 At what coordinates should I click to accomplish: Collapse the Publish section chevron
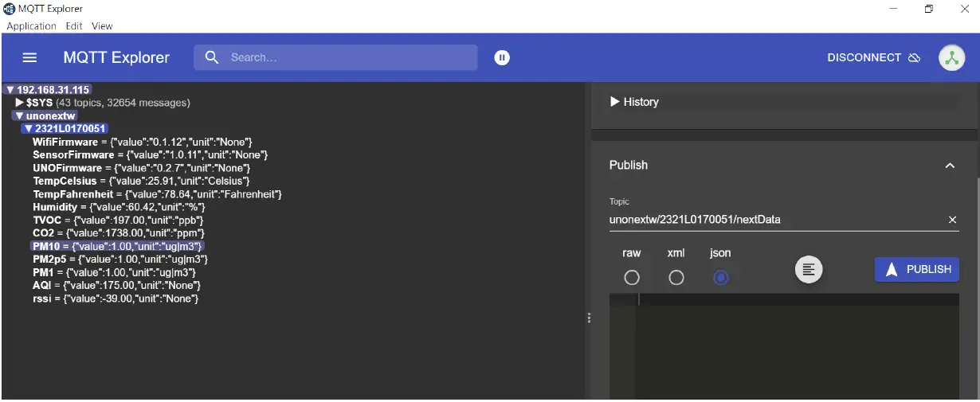coord(949,166)
